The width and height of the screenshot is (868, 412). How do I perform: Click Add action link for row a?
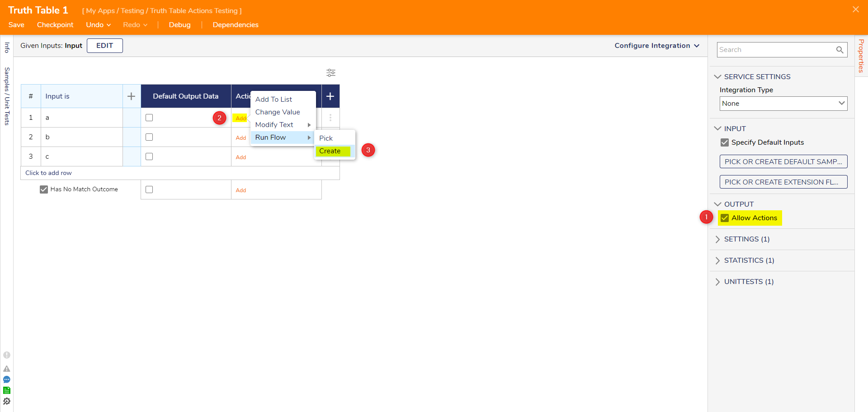point(241,118)
